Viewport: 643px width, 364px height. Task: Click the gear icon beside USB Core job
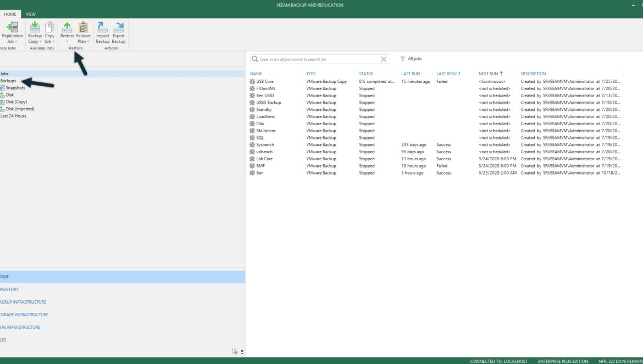252,81
